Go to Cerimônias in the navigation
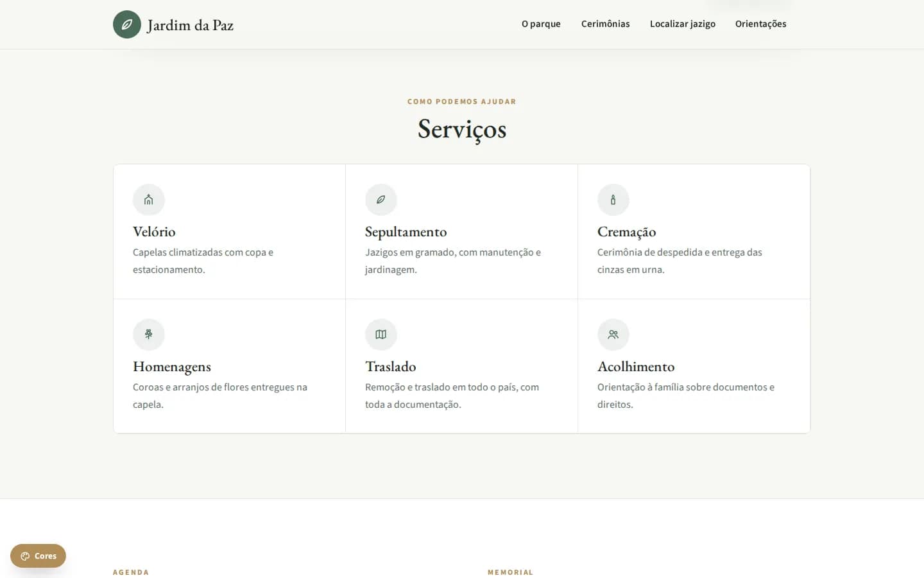Image resolution: width=924 pixels, height=578 pixels. point(605,24)
